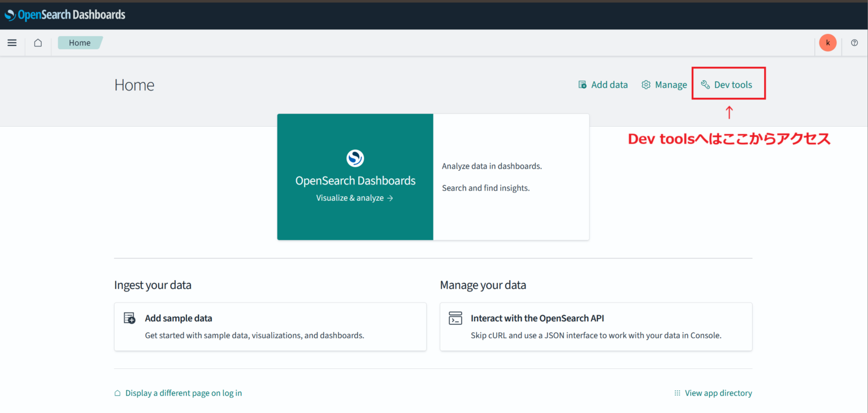Open the Interact with the OpenSearch API card

[x=596, y=326]
